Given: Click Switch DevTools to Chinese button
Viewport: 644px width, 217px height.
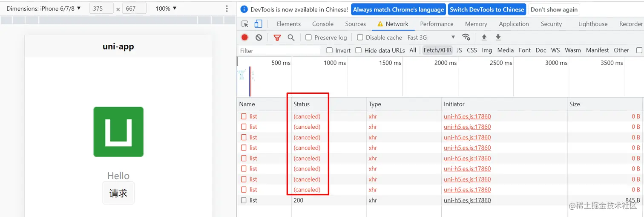Looking at the screenshot, I should (x=487, y=9).
